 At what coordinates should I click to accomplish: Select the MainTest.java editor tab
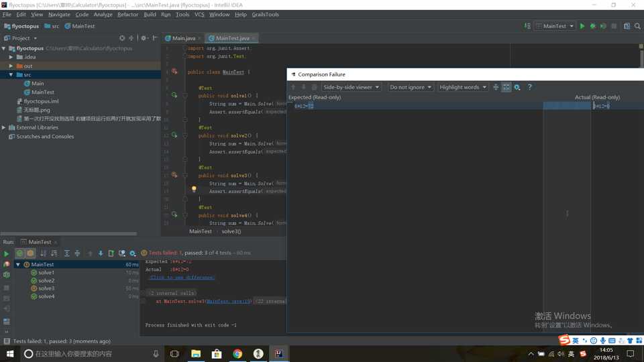click(x=231, y=38)
